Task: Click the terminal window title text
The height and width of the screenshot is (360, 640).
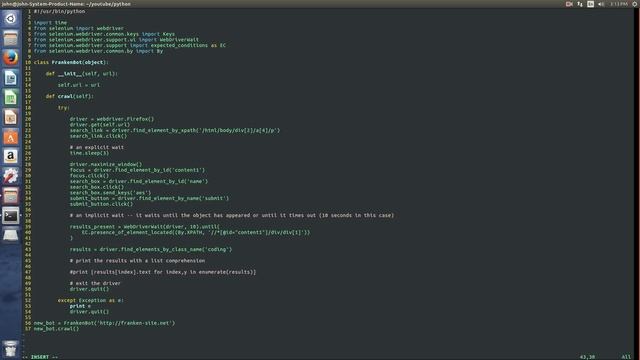Action: tap(66, 4)
